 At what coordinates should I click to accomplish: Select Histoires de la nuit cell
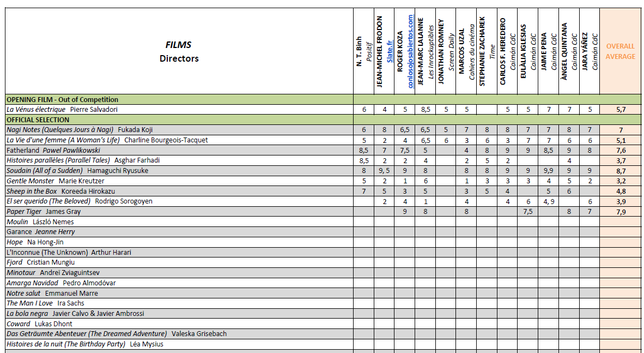179,344
